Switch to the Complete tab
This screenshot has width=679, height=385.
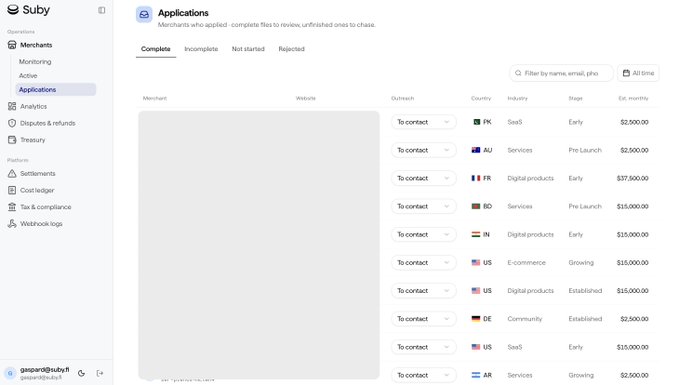(x=155, y=49)
